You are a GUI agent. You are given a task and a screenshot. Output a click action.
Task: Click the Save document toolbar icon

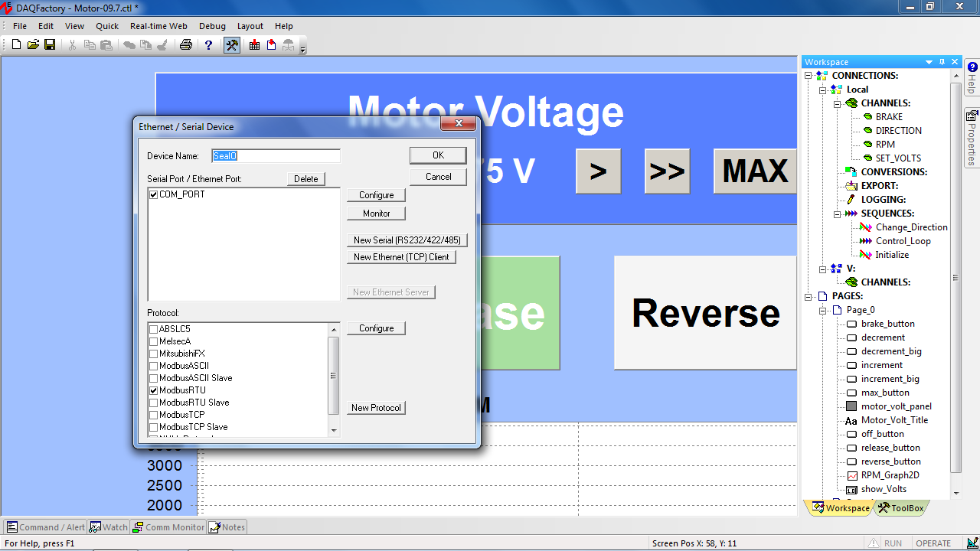click(50, 45)
